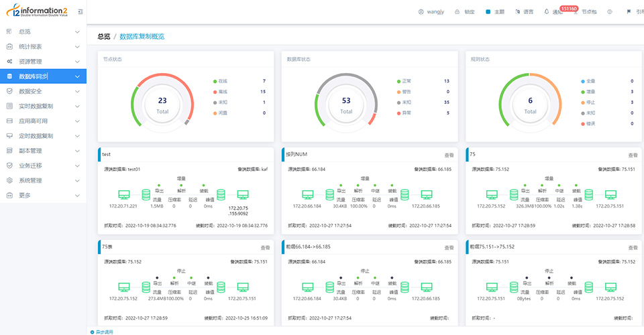Toggle the 异常 legend in database status chart
644x335 pixels.
[398, 113]
